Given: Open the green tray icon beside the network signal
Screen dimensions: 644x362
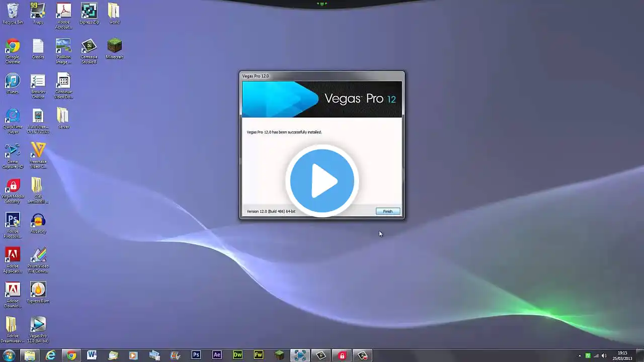Looking at the screenshot, I should click(x=588, y=356).
